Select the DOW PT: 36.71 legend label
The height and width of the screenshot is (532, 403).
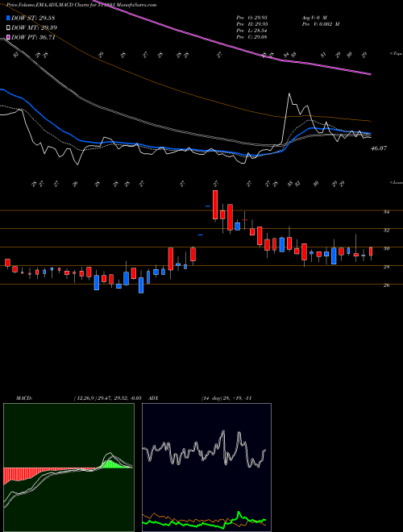click(x=33, y=37)
